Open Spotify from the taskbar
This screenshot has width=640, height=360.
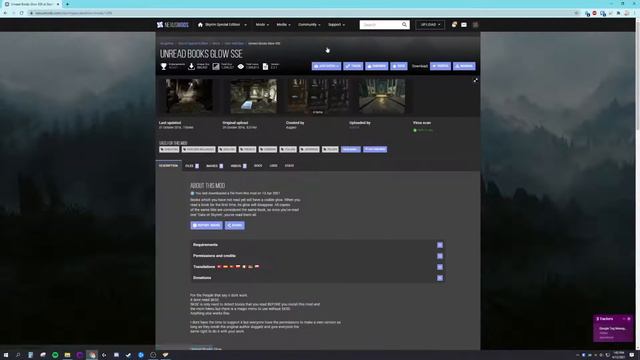(x=55, y=355)
